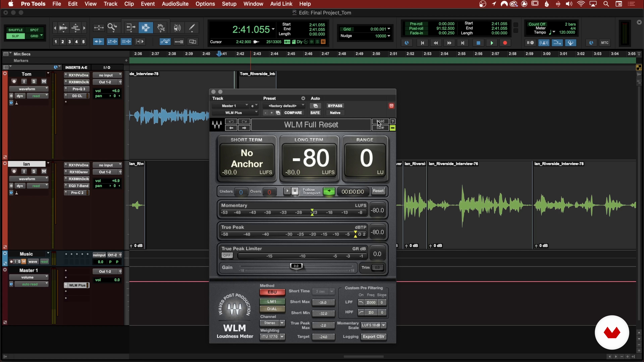
Task: Click the WLM Gain slider handle
Action: coord(296,266)
